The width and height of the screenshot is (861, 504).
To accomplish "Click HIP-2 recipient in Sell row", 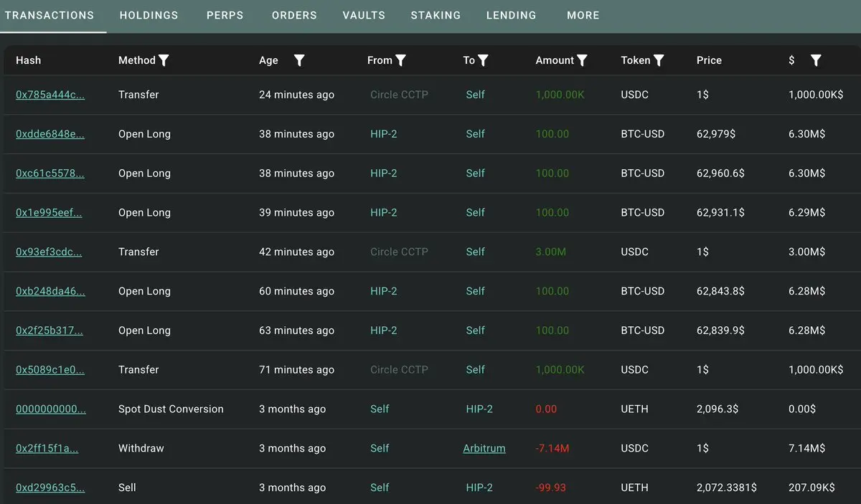I will [479, 488].
